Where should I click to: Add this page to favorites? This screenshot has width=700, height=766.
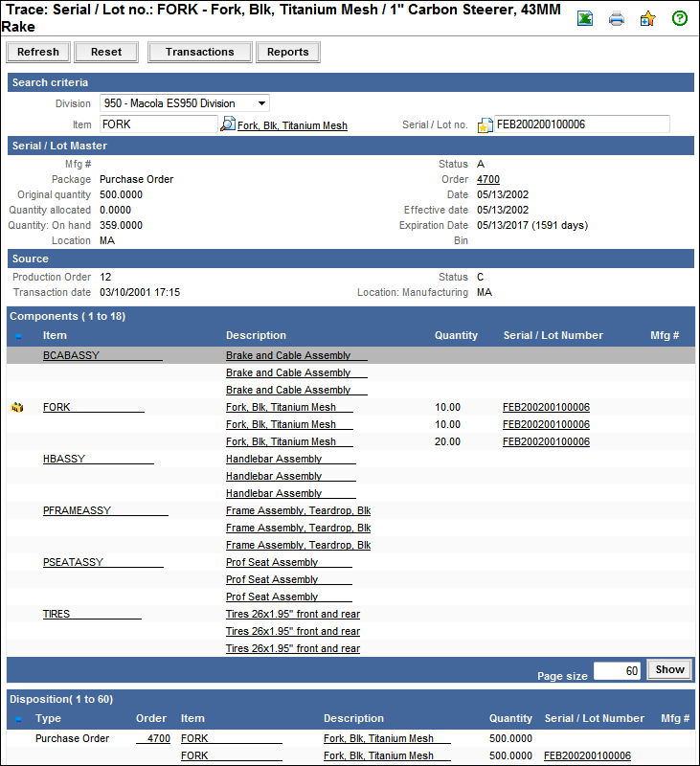coord(648,18)
